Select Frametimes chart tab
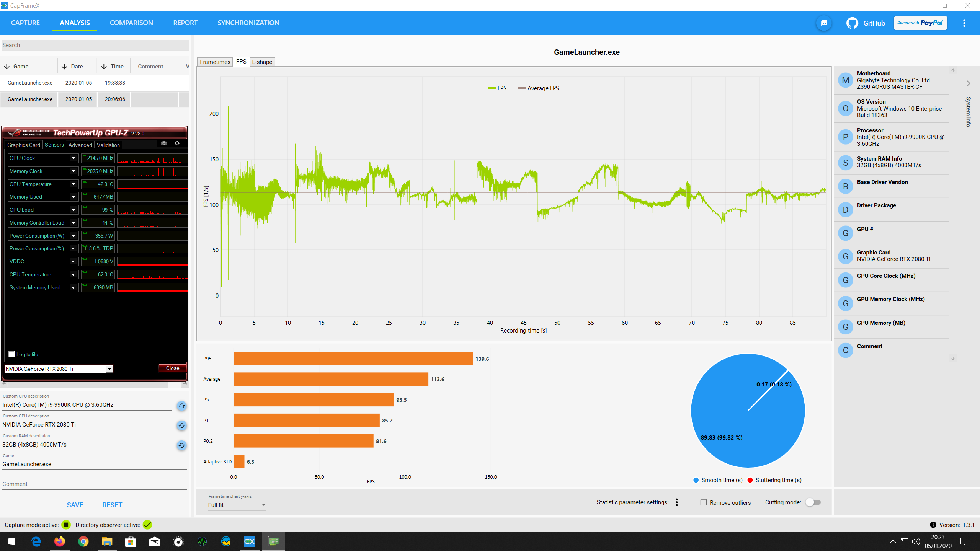The image size is (980, 551). pos(215,62)
